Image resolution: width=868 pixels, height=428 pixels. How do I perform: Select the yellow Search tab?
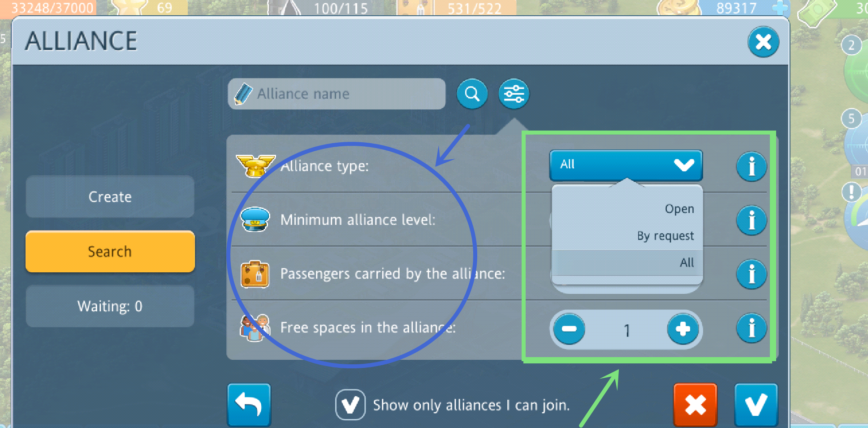110,252
